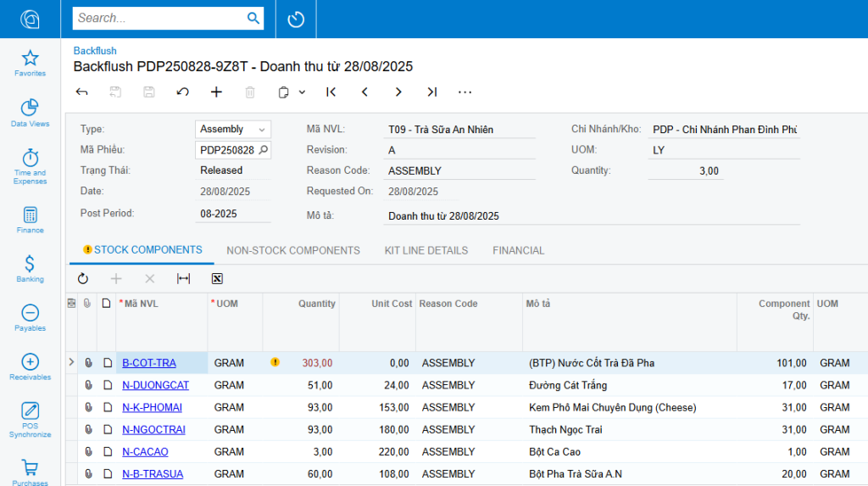Click the Backflush breadcrumb link
868x486 pixels.
pyautogui.click(x=95, y=50)
